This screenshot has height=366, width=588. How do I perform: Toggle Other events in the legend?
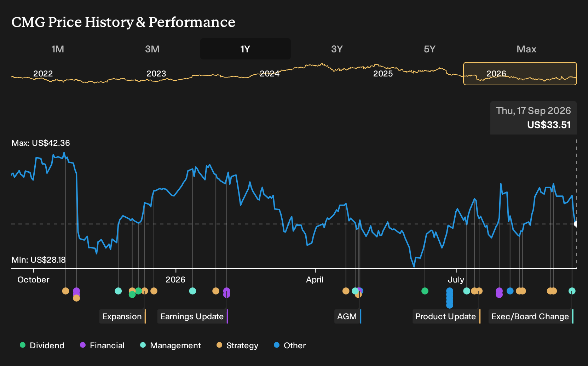coord(290,345)
